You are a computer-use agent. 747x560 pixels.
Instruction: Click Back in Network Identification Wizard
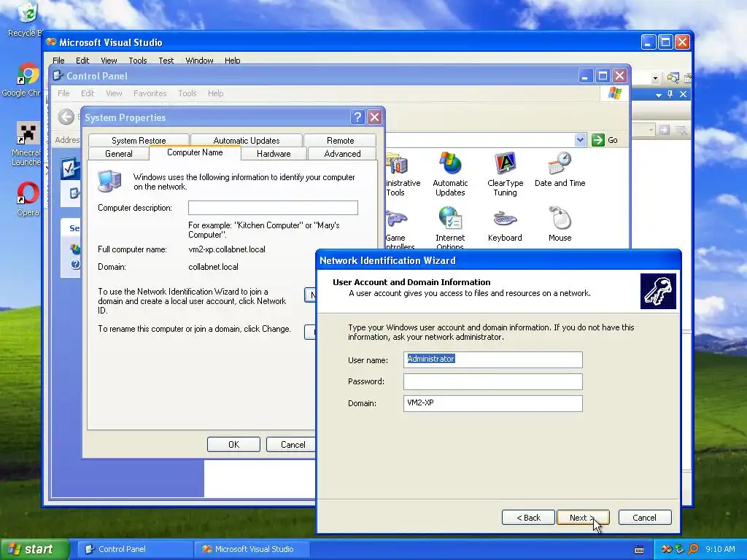click(x=528, y=518)
